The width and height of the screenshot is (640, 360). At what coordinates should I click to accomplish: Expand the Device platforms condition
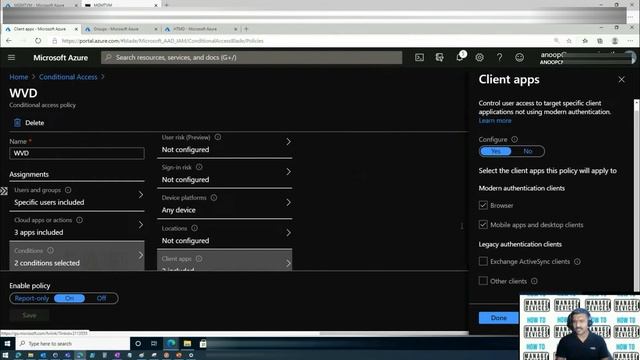[x=224, y=204]
